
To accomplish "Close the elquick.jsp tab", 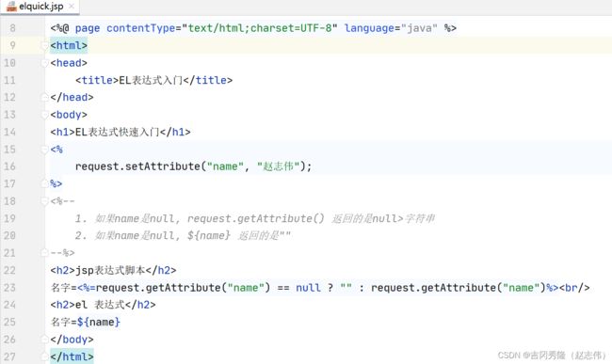I will click(72, 7).
